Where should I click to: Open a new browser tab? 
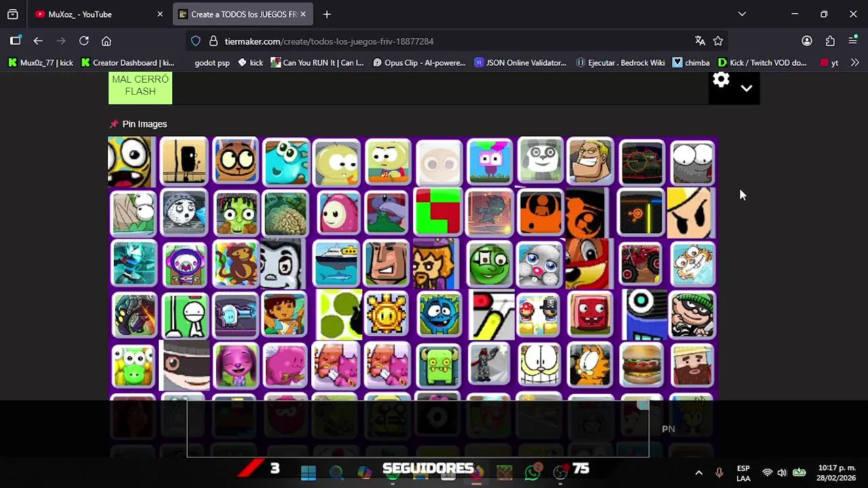327,14
